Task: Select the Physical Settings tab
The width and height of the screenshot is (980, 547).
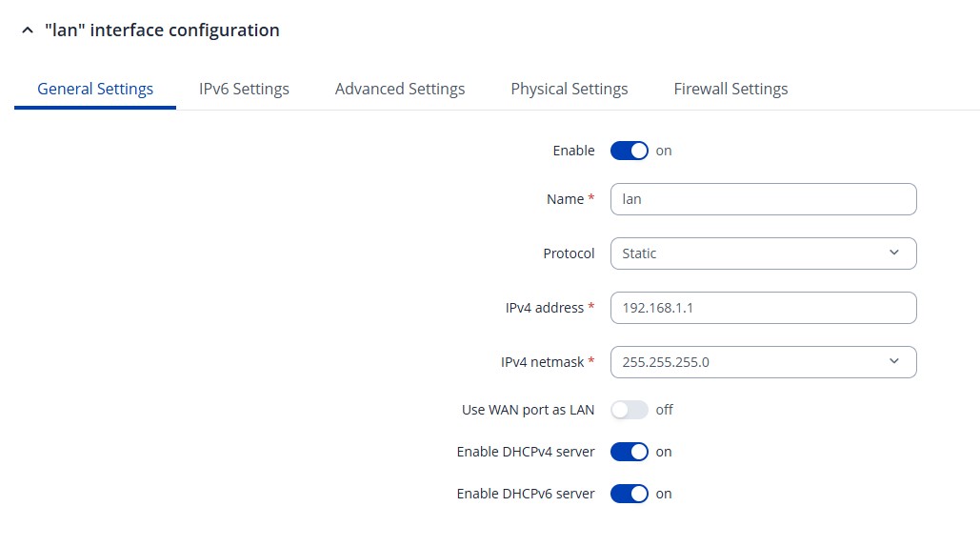Action: coord(570,89)
